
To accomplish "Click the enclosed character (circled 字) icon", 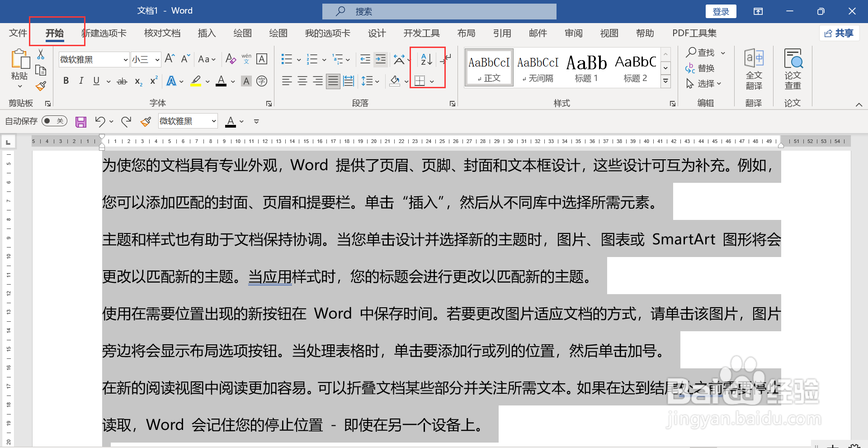I will (x=262, y=81).
